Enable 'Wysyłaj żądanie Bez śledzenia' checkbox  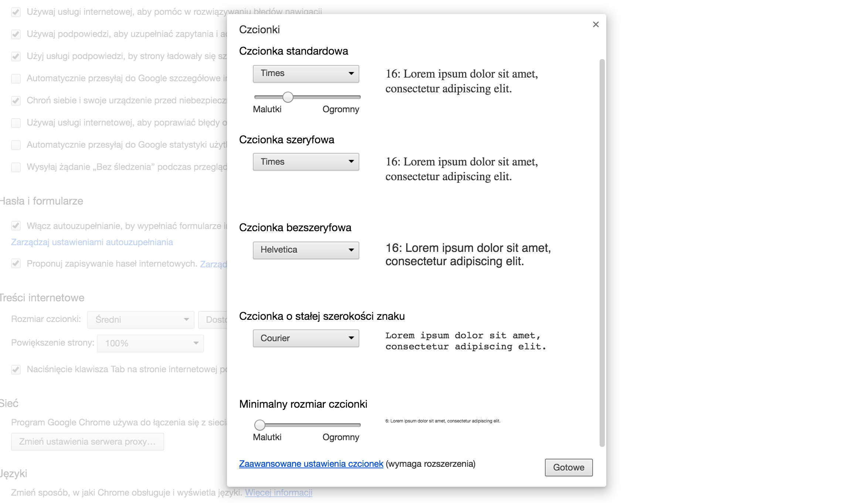pyautogui.click(x=16, y=167)
